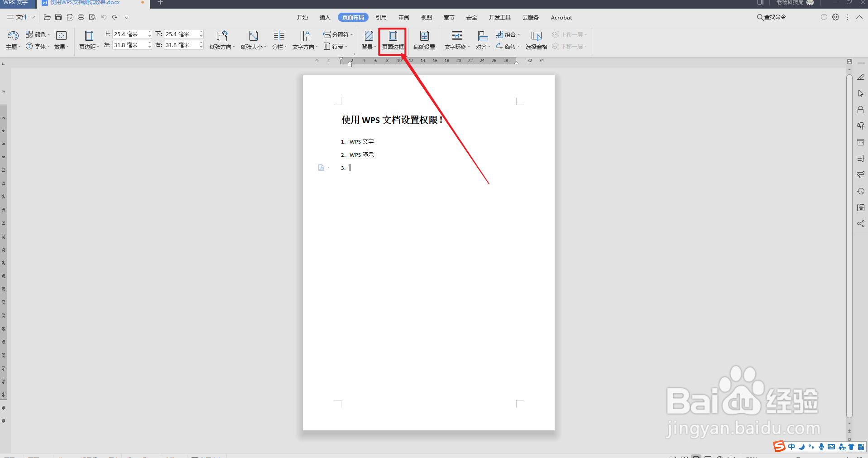
Task: Click the lock restrict icon in right sidebar
Action: tap(861, 110)
